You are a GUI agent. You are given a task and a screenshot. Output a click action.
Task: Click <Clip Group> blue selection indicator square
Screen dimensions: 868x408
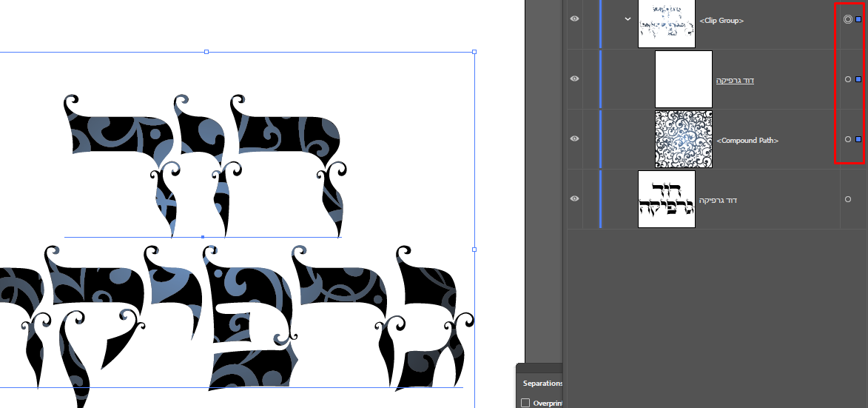(858, 19)
